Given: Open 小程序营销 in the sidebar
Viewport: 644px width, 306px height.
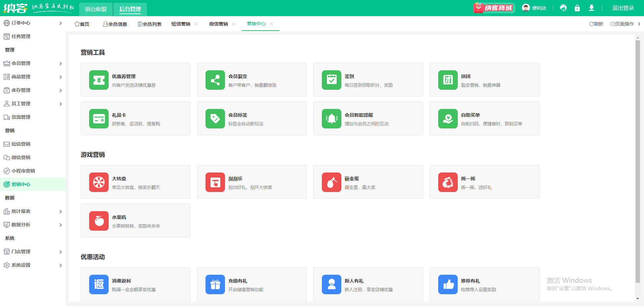Looking at the screenshot, I should click(x=33, y=171).
